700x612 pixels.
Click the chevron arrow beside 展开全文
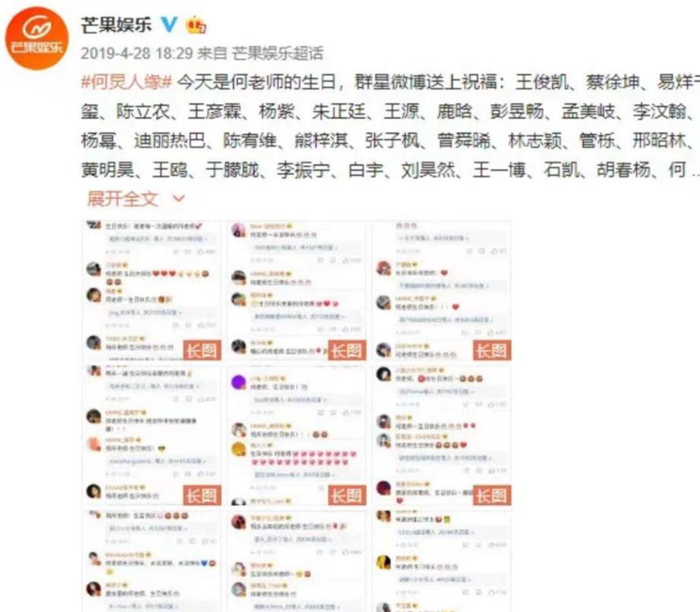tap(179, 198)
